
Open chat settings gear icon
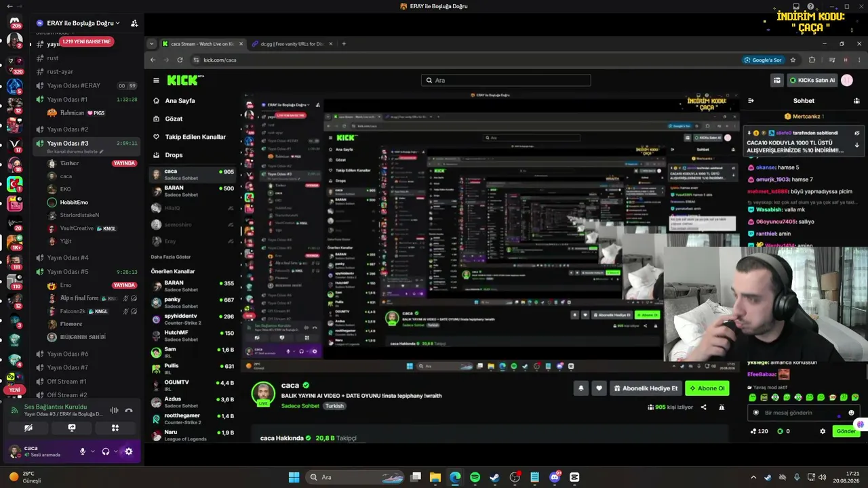coord(823,431)
